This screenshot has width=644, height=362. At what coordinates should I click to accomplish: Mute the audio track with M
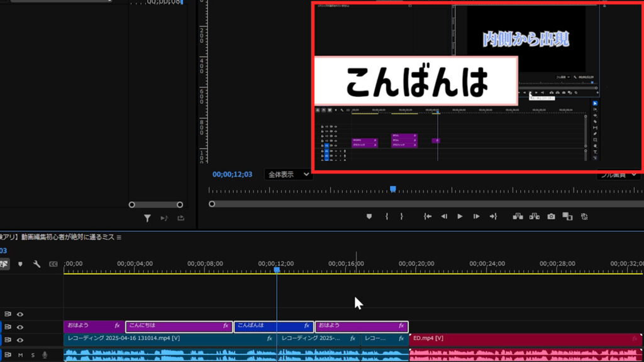click(x=20, y=355)
